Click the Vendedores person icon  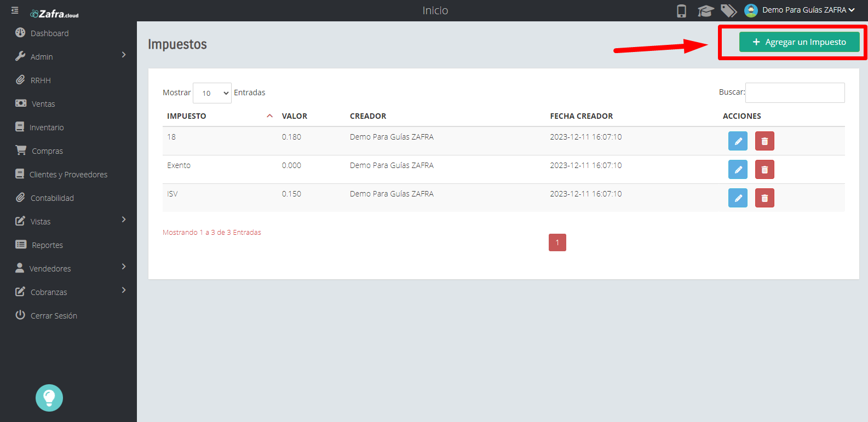(20, 268)
